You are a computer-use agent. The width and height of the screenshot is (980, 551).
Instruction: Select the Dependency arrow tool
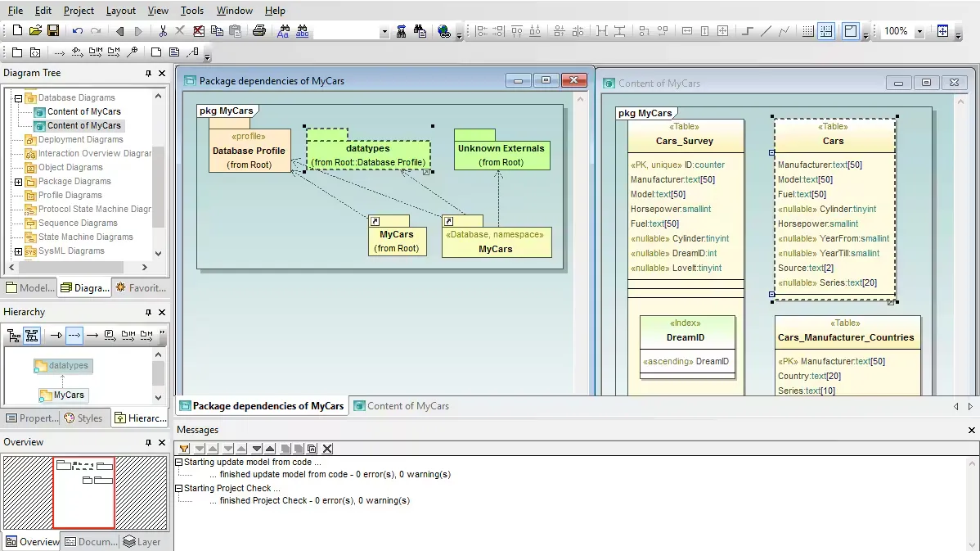tap(59, 52)
